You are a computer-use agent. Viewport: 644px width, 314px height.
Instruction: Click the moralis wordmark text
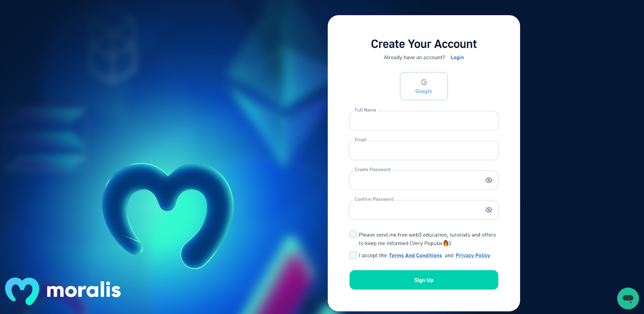(x=84, y=289)
